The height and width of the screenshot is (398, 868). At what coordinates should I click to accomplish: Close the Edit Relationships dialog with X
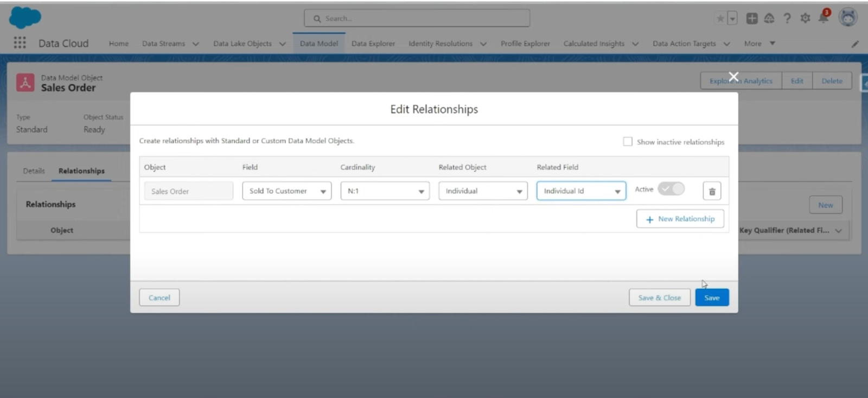[x=733, y=77]
